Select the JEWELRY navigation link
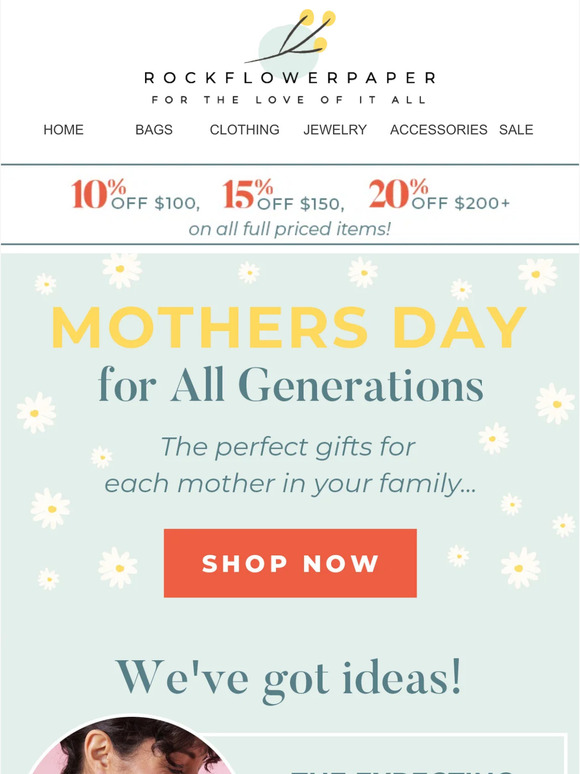The width and height of the screenshot is (580, 774). coord(335,129)
